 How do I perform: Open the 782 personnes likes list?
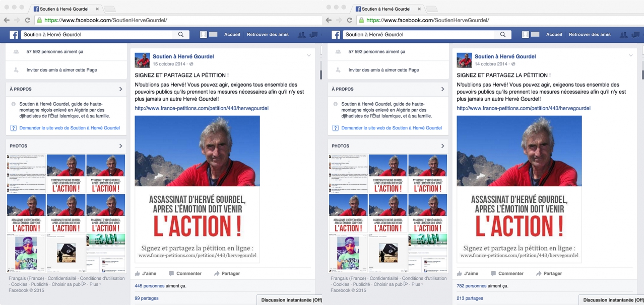[471, 286]
